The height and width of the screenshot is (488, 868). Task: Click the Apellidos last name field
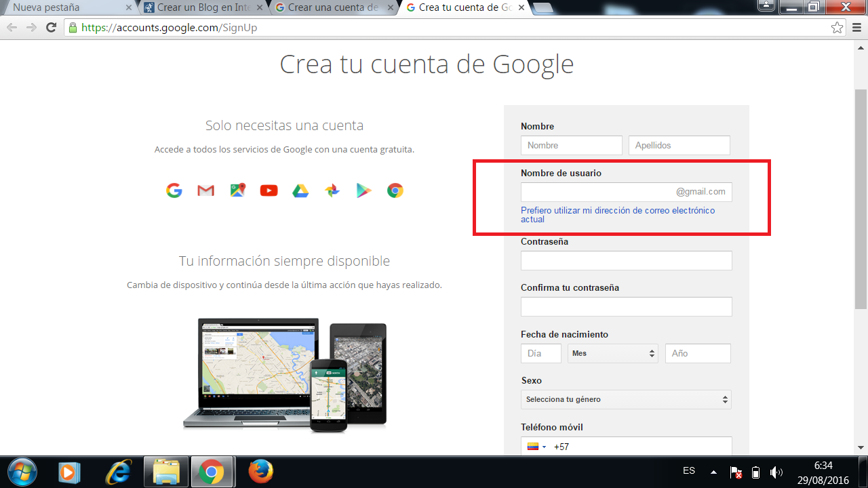[x=679, y=145]
